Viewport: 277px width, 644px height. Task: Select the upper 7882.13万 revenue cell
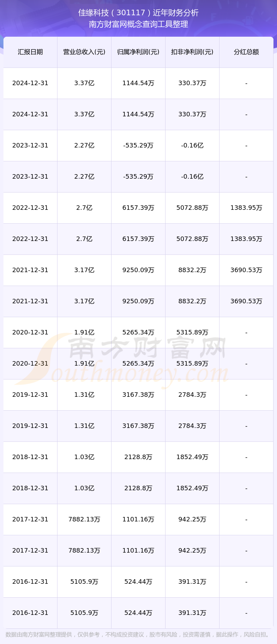[84, 519]
